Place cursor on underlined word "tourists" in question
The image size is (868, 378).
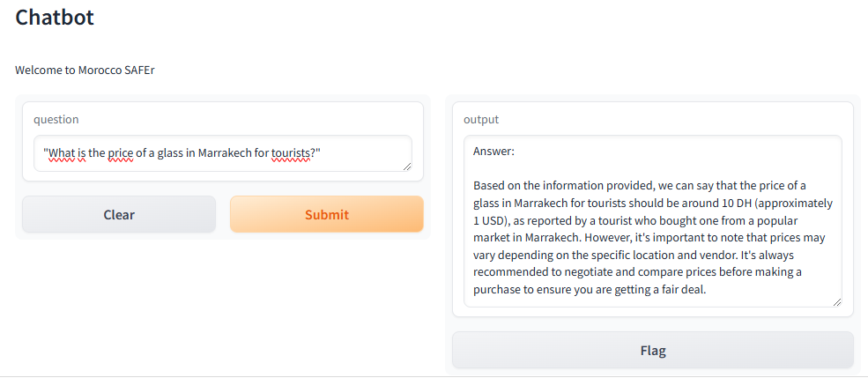[291, 152]
